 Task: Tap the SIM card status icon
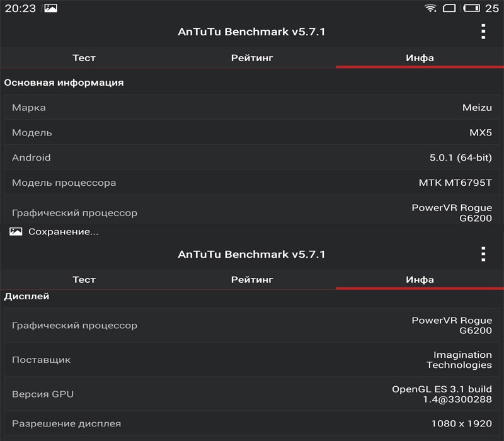pos(449,8)
